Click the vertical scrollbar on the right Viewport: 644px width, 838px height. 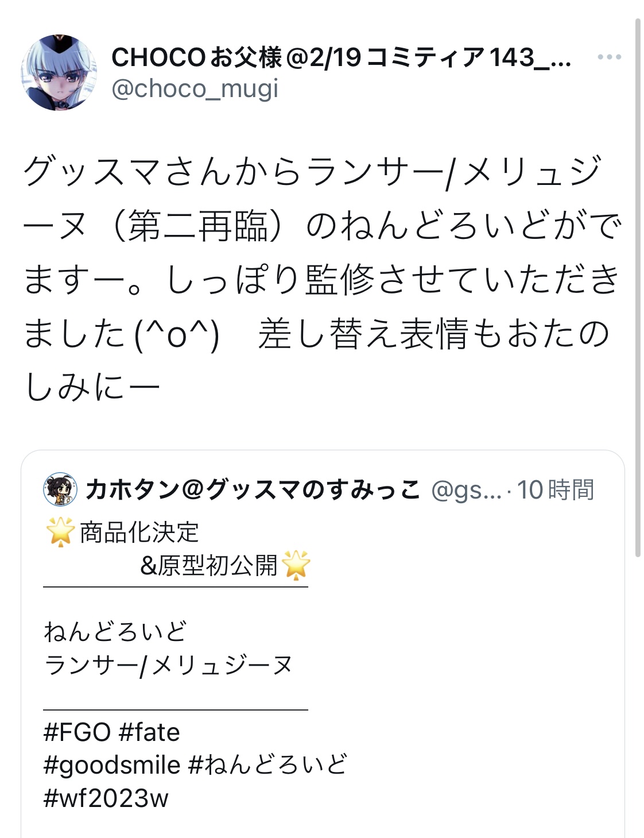pos(638,287)
